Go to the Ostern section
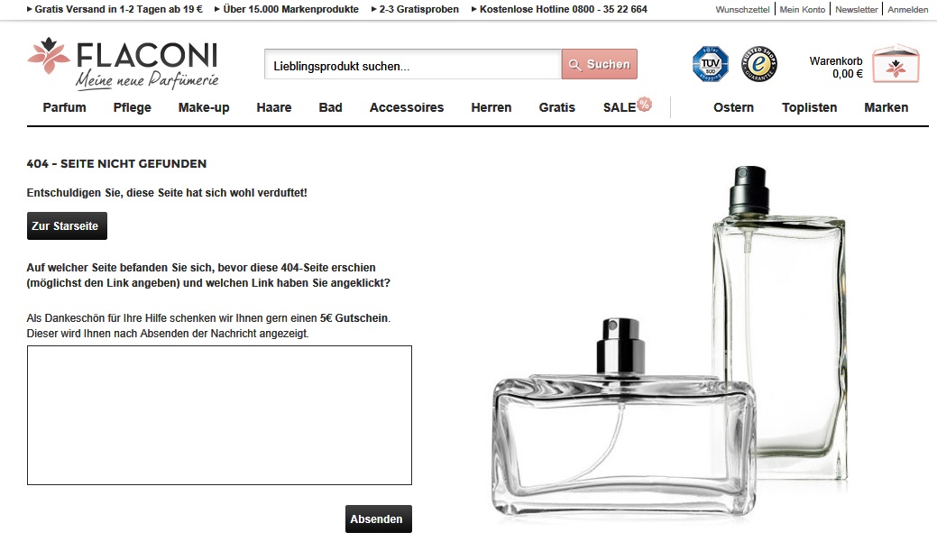 tap(733, 107)
